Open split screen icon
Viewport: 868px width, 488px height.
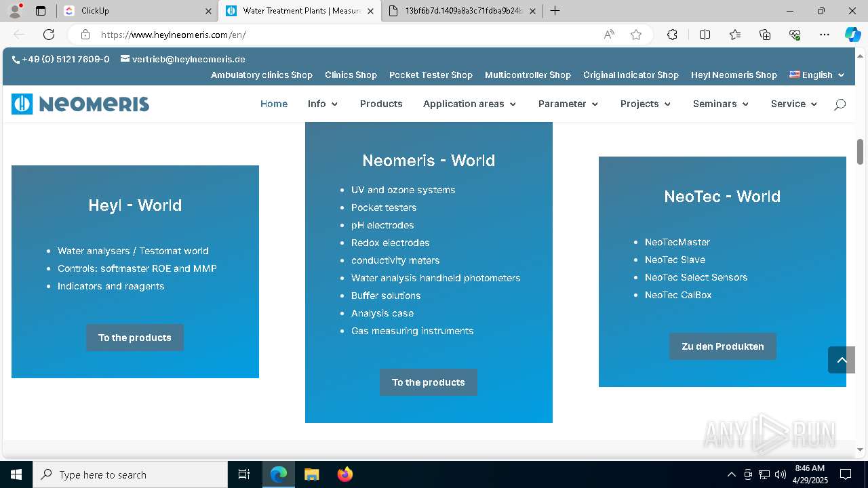[x=705, y=35]
